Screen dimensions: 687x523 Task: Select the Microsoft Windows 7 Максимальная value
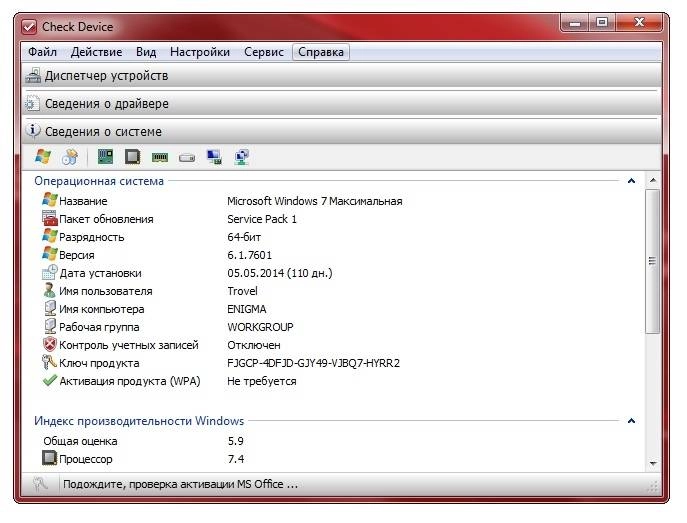[x=315, y=201]
